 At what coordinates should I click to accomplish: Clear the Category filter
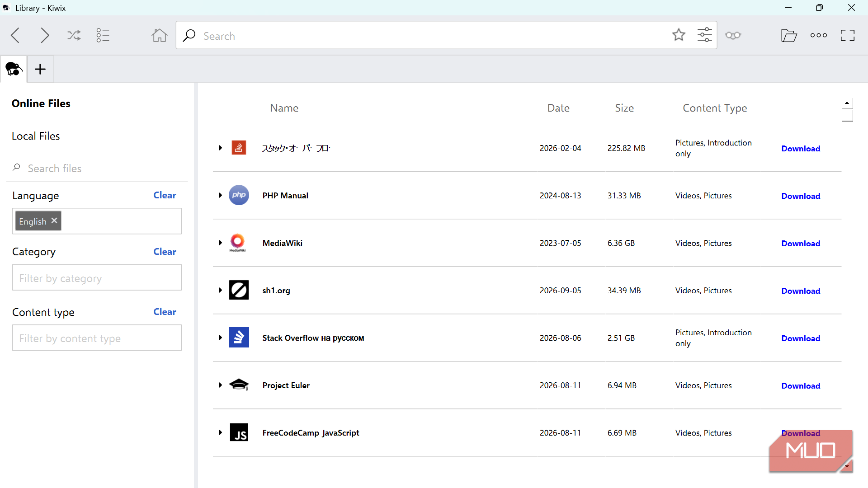(165, 252)
